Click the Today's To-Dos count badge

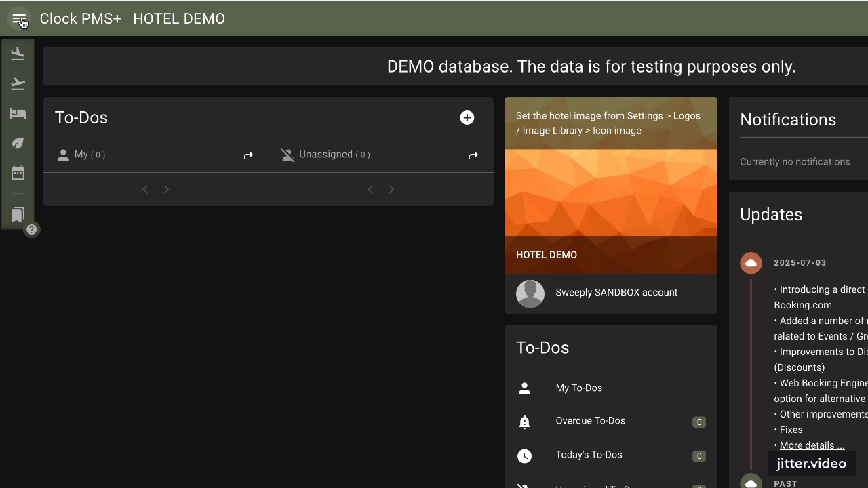(698, 456)
